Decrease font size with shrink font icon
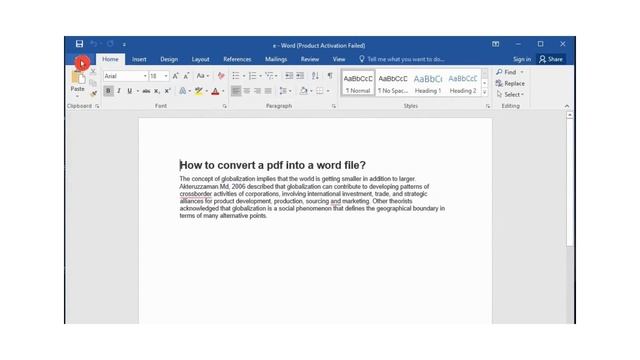 [186, 76]
